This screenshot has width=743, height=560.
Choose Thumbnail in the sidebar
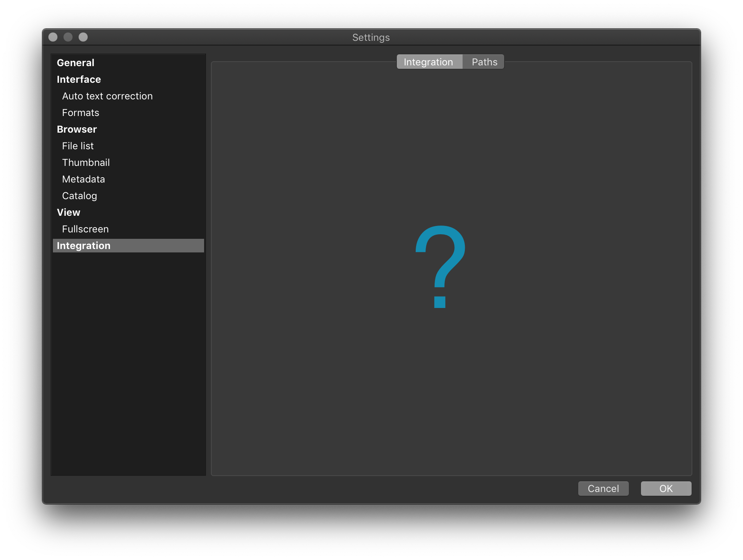(x=86, y=162)
